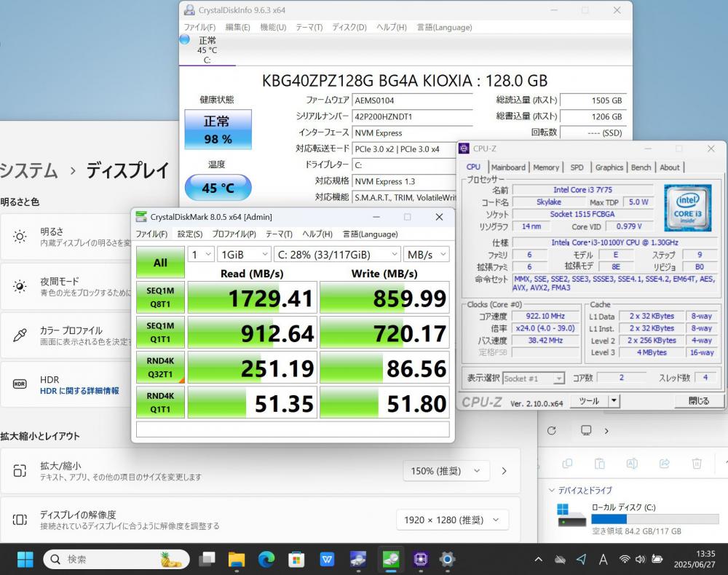Open CrystalDiskInfo Disk menu
The width and height of the screenshot is (728, 575).
(x=349, y=27)
